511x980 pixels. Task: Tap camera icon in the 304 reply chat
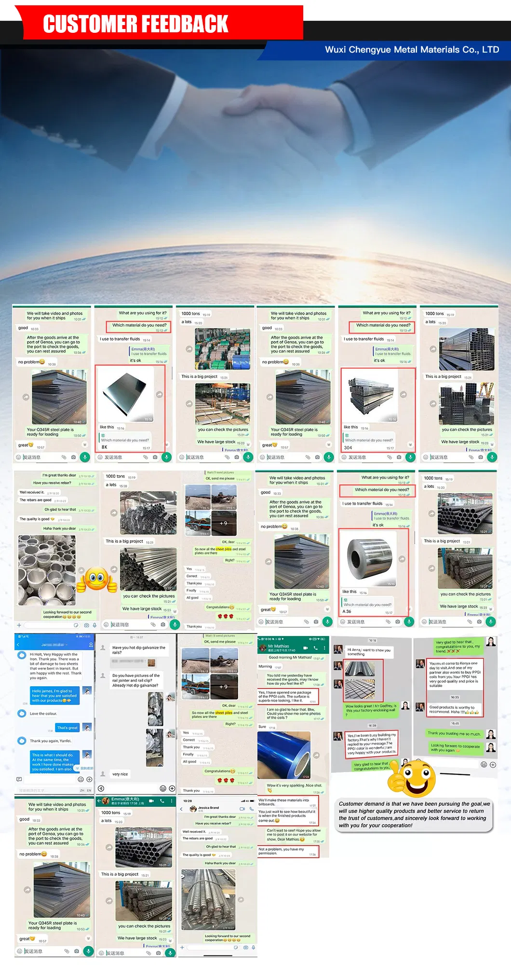click(x=399, y=457)
